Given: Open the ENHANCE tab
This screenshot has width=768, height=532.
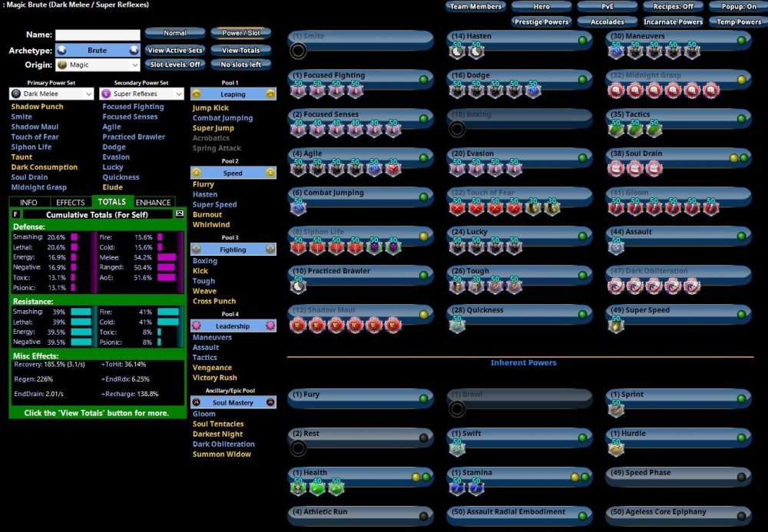Looking at the screenshot, I should tap(153, 202).
